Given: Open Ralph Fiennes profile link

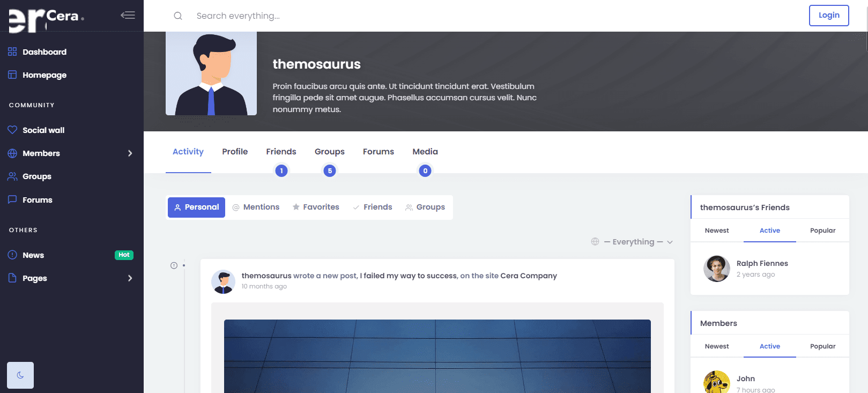Looking at the screenshot, I should click(x=762, y=263).
